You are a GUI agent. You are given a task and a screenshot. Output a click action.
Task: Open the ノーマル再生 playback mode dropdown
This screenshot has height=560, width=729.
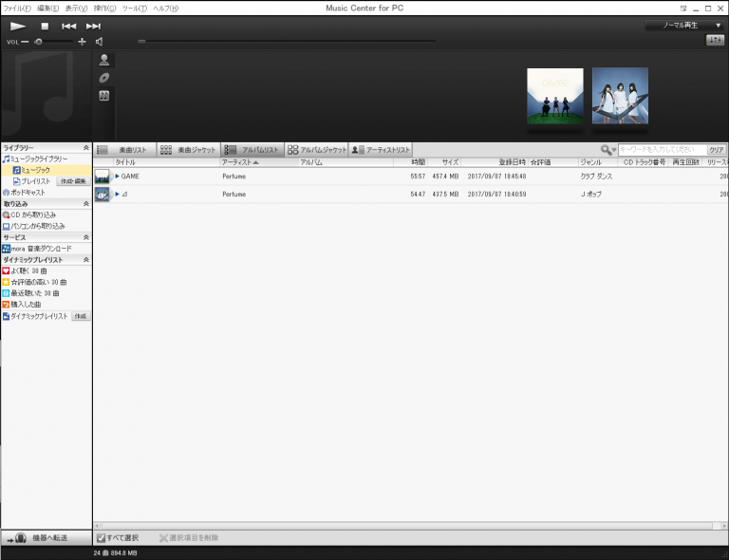coord(684,26)
